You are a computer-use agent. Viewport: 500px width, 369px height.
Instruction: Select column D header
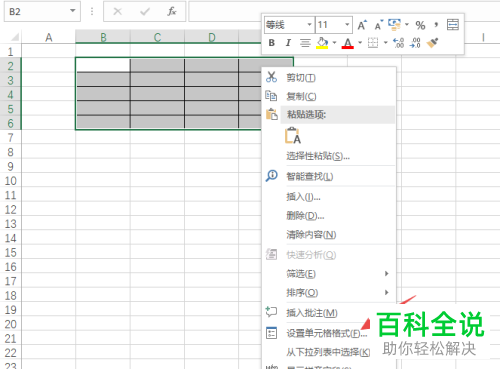coord(212,37)
